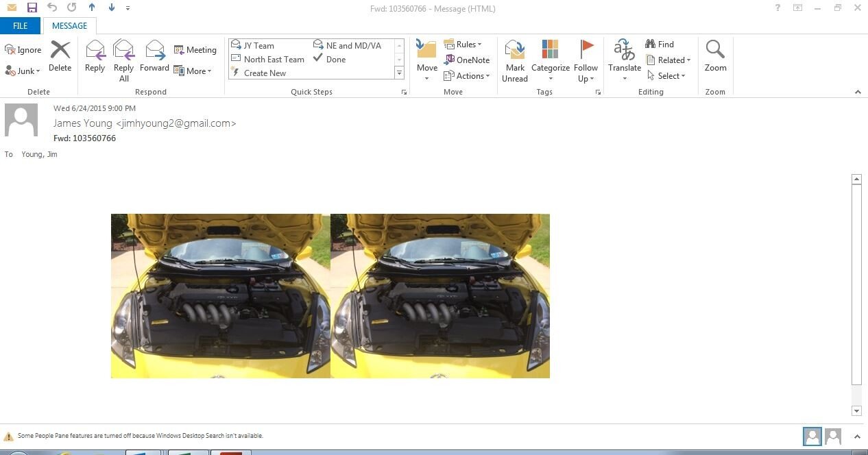The width and height of the screenshot is (868, 455).
Task: Collapse the ribbon using the chevron arrow
Action: [x=857, y=92]
